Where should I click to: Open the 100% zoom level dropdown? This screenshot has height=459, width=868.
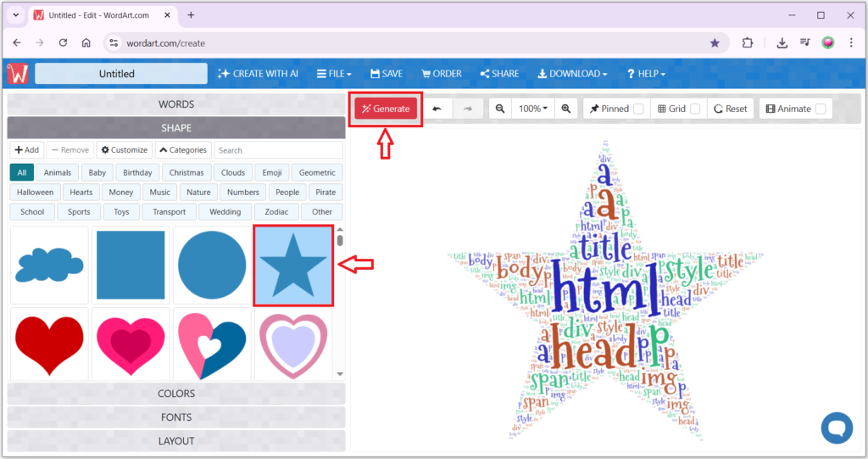pyautogui.click(x=533, y=109)
